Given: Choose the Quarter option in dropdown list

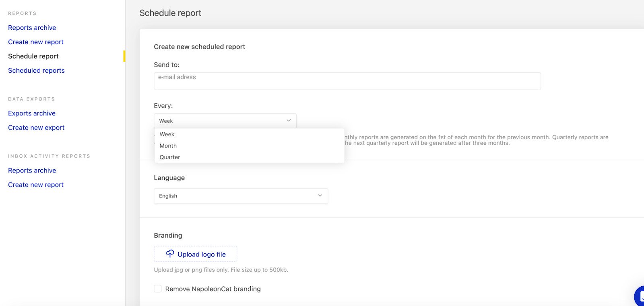Looking at the screenshot, I should (x=250, y=157).
